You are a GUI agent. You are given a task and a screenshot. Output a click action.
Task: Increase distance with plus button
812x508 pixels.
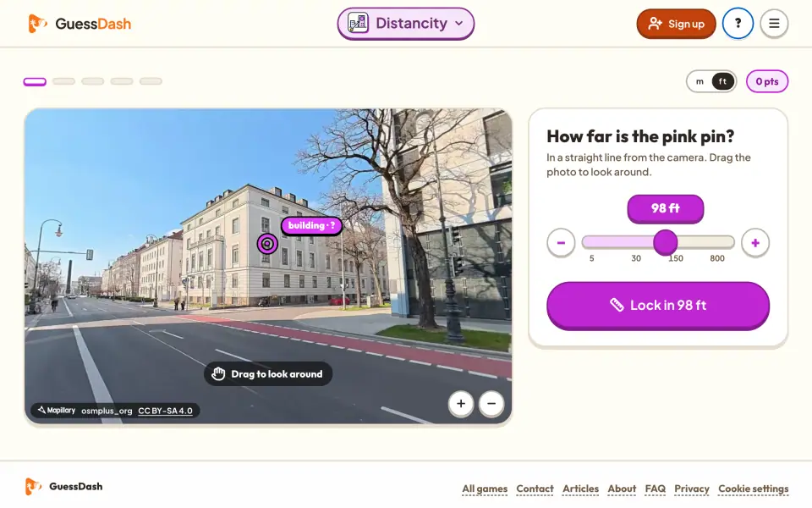755,243
